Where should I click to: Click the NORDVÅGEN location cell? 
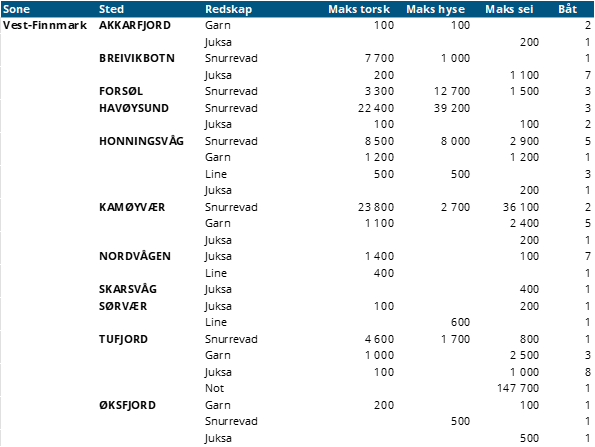[135, 256]
